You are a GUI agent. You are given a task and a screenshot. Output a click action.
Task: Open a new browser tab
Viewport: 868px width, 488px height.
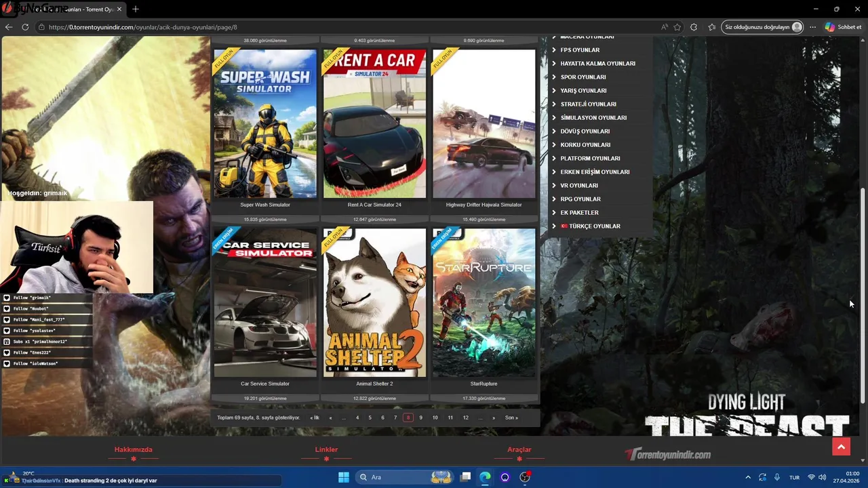coord(136,9)
